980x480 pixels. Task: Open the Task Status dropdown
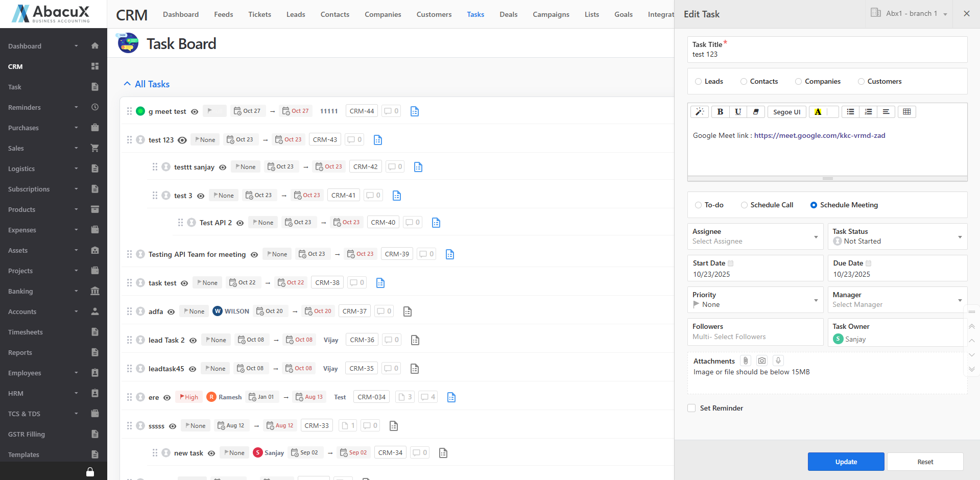point(897,236)
